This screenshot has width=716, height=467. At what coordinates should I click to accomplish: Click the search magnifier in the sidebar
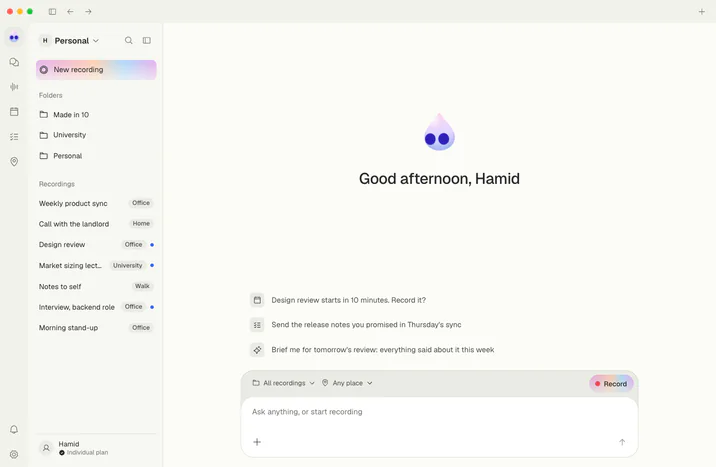(x=129, y=40)
